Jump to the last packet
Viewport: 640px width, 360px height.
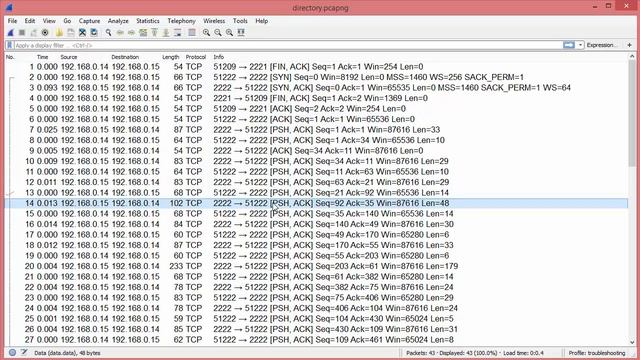(x=166, y=33)
